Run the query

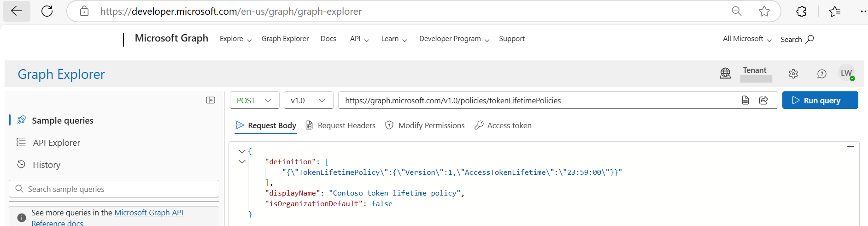(x=820, y=100)
